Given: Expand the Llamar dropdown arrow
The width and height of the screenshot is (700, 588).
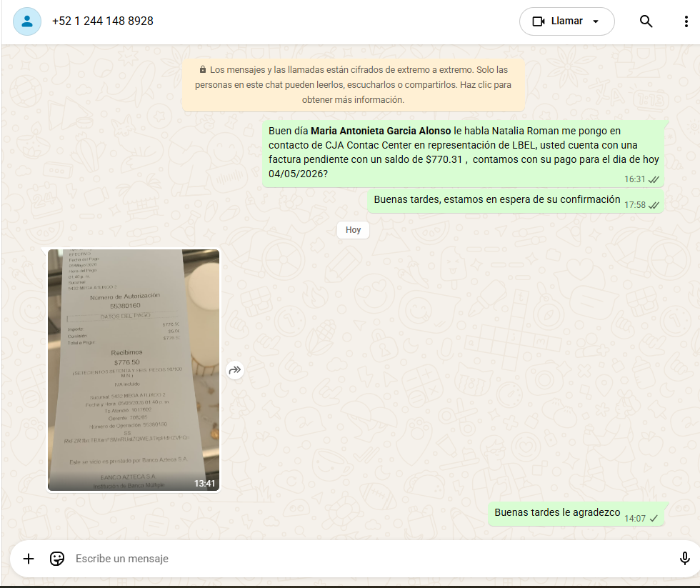Looking at the screenshot, I should click(x=596, y=21).
